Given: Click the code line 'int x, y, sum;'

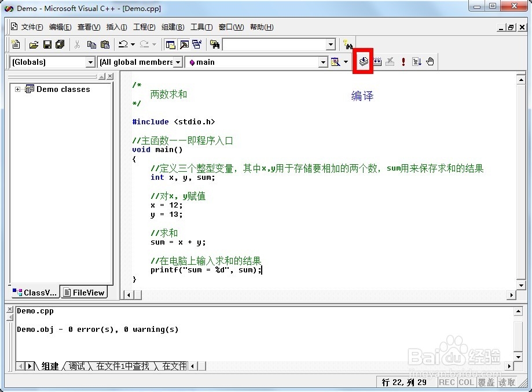Looking at the screenshot, I should 183,177.
